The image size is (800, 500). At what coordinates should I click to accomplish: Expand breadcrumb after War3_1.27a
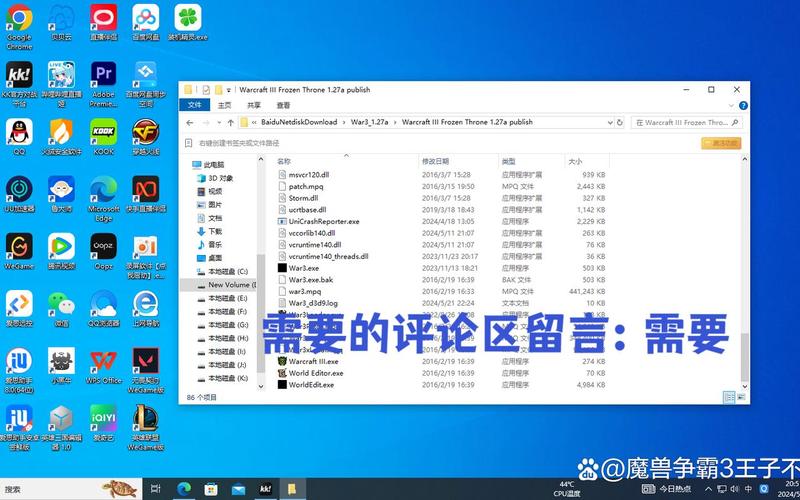click(395, 122)
